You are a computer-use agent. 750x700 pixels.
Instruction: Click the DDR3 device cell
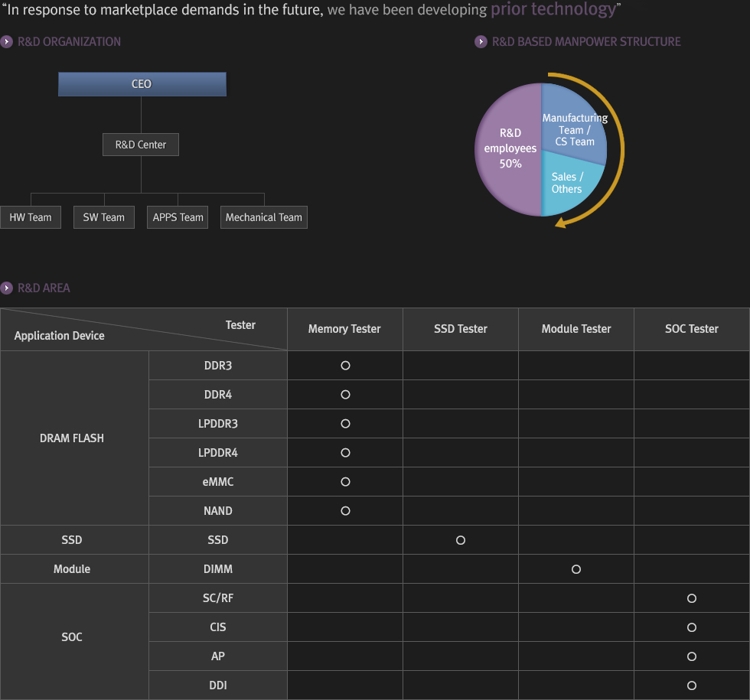[x=218, y=366]
